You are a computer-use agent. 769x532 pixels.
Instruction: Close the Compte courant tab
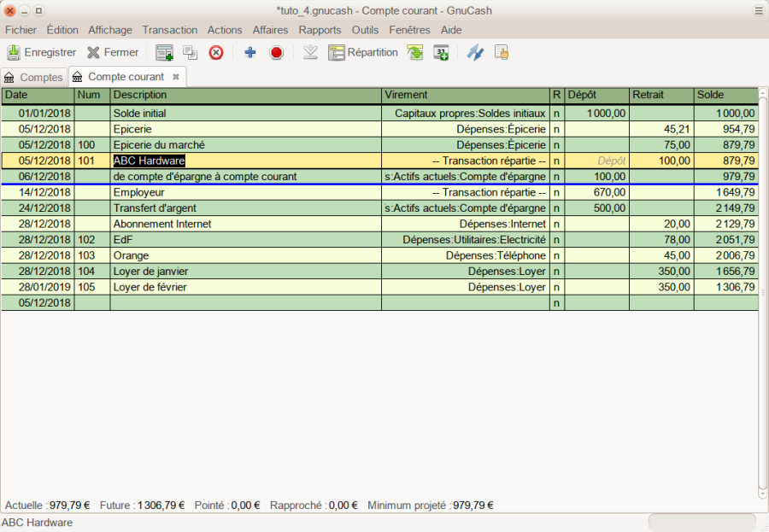pos(175,77)
